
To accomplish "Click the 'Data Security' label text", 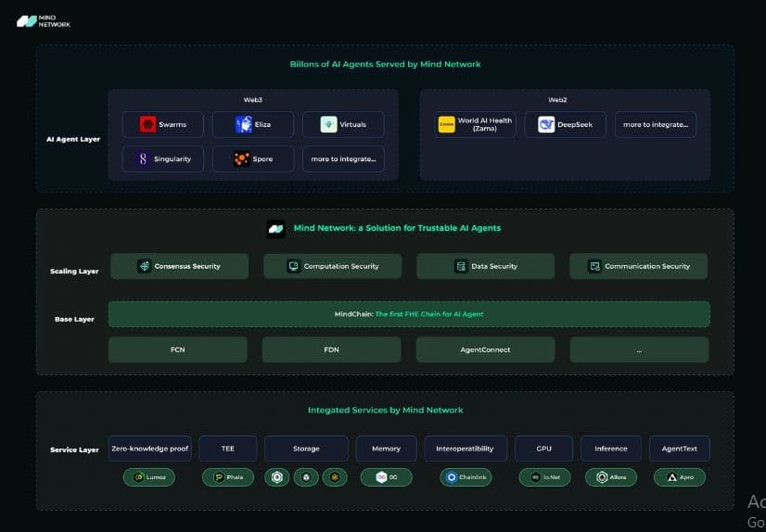I will click(x=494, y=266).
